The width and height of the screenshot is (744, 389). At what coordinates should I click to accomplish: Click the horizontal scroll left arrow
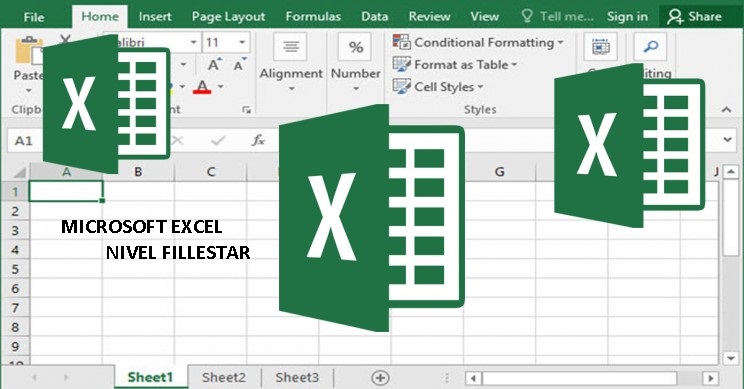click(x=473, y=379)
